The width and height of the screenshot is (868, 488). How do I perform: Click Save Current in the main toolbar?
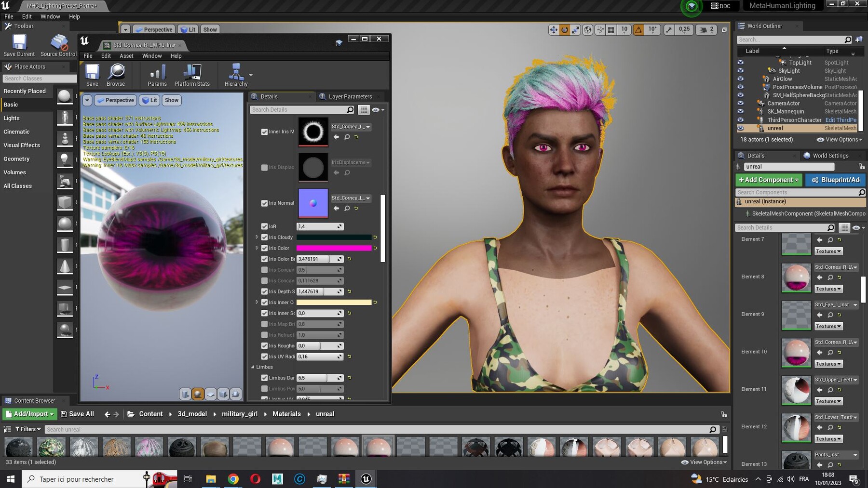[19, 46]
